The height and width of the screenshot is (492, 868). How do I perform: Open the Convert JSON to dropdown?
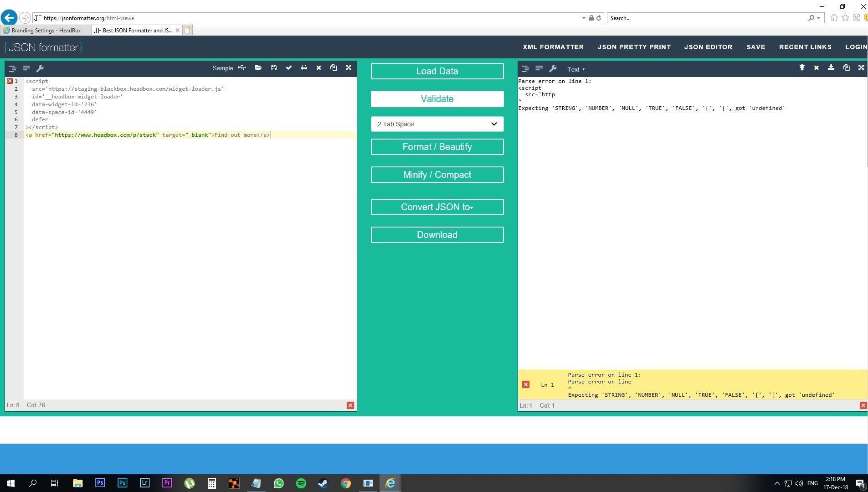pyautogui.click(x=437, y=207)
